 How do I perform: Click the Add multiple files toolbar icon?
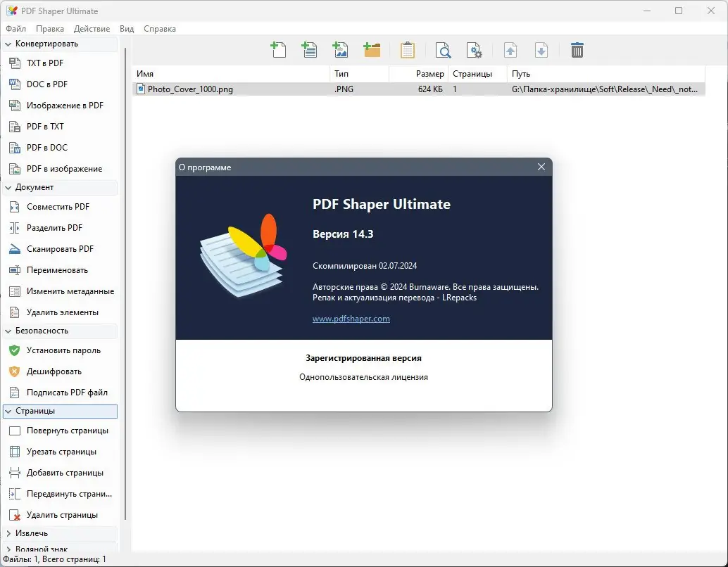(x=309, y=50)
